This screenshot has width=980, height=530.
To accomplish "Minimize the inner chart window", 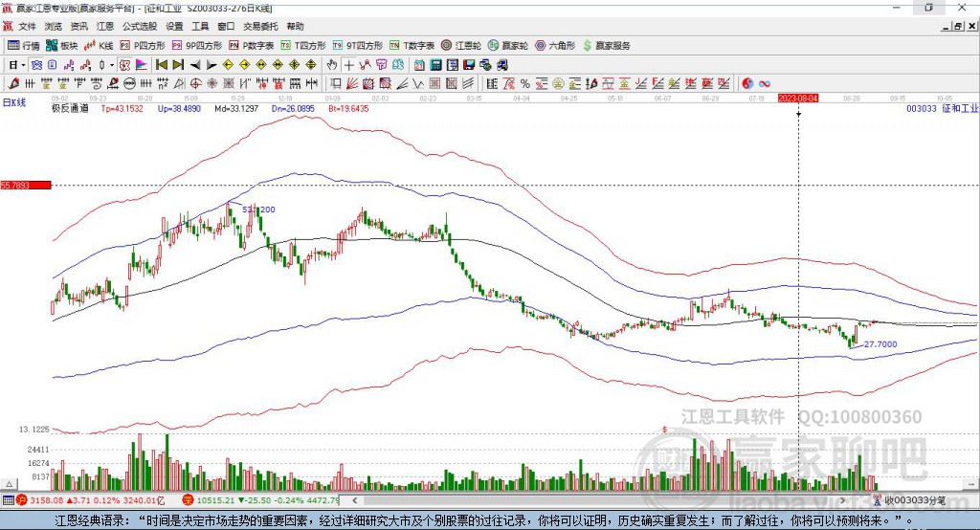I will point(947,26).
